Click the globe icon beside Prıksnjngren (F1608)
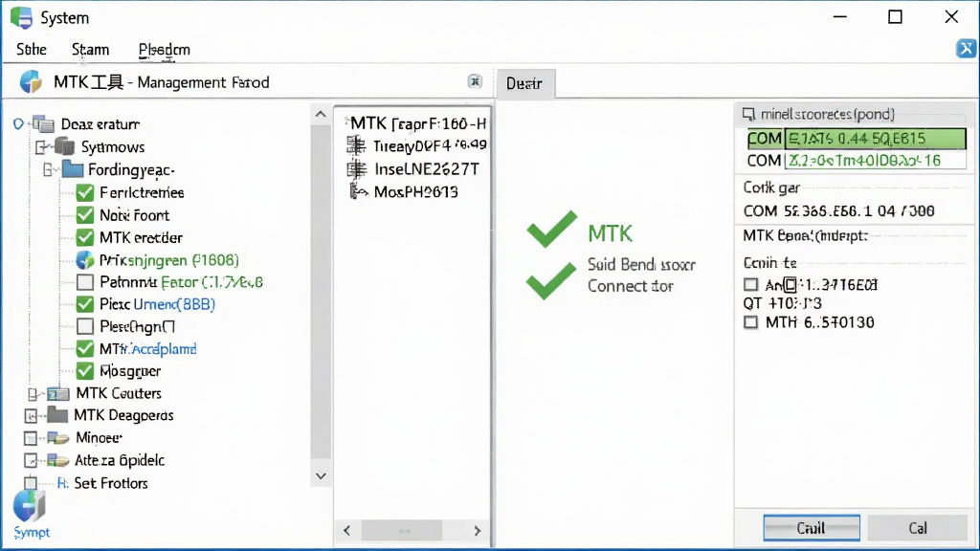 (x=85, y=260)
